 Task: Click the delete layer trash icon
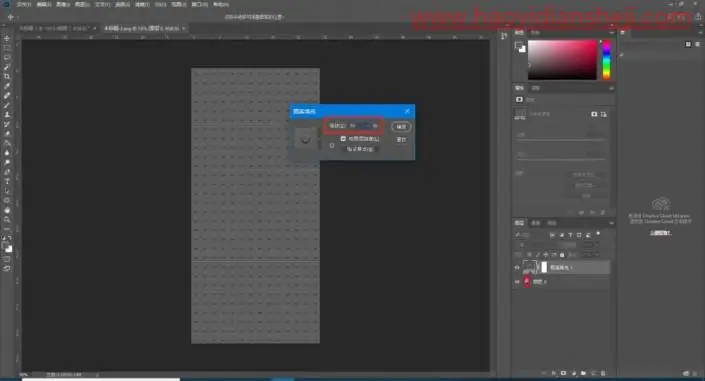603,373
